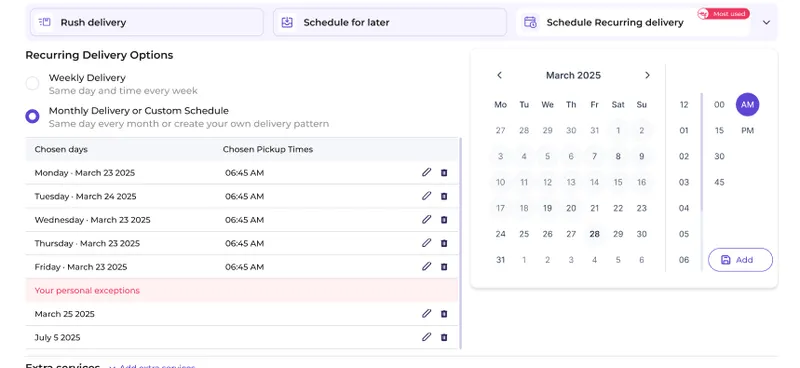The height and width of the screenshot is (368, 800).
Task: Click 06:45 AM in Monday row
Action: (244, 173)
